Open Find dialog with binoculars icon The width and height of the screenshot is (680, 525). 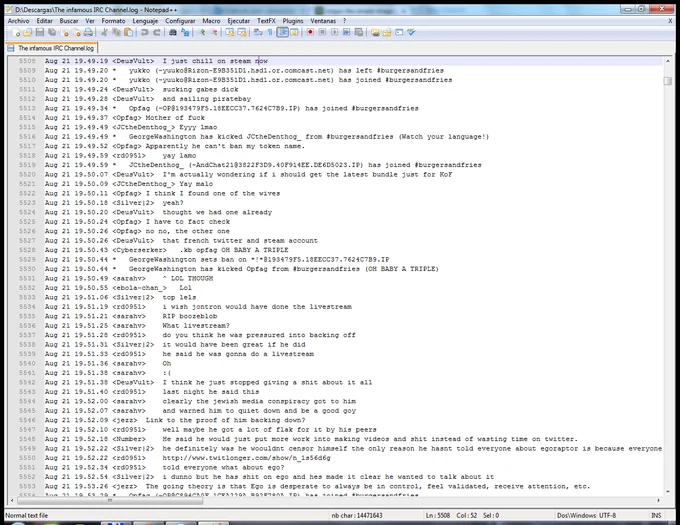point(173,32)
